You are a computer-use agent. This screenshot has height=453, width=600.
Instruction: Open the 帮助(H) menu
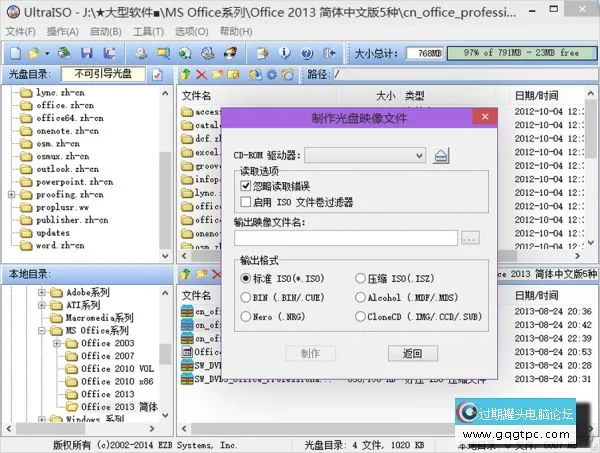coord(236,31)
